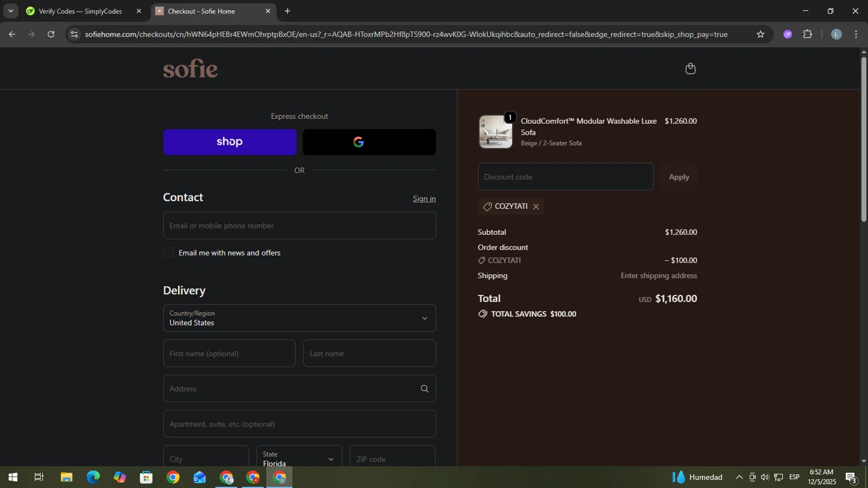Open the Windows Start menu
Image resolution: width=868 pixels, height=488 pixels.
pyautogui.click(x=12, y=477)
